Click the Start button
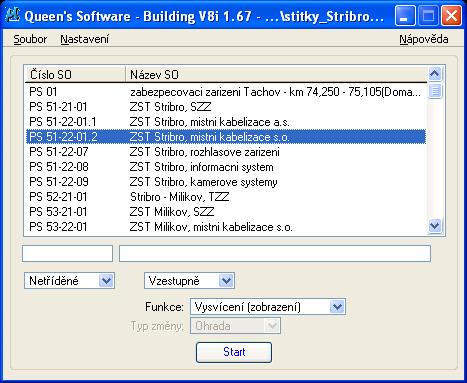 [x=234, y=352]
